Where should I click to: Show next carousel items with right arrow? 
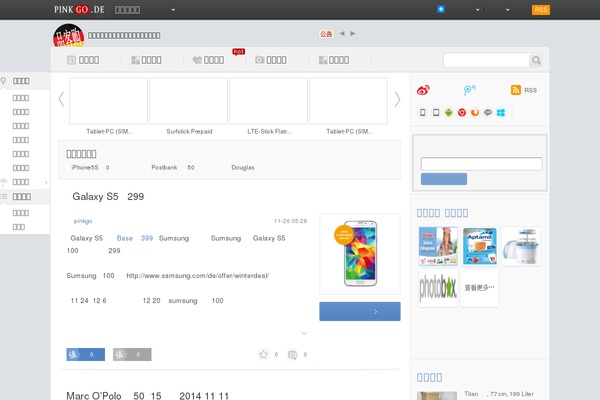[x=397, y=100]
